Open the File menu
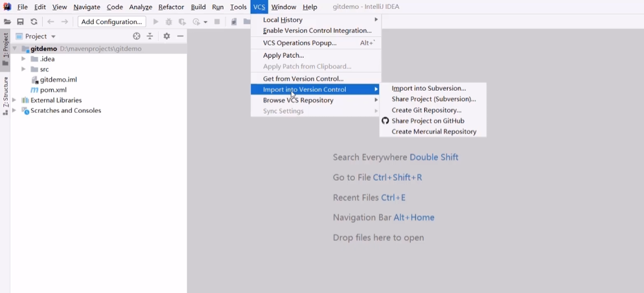This screenshot has width=644, height=293. click(22, 7)
